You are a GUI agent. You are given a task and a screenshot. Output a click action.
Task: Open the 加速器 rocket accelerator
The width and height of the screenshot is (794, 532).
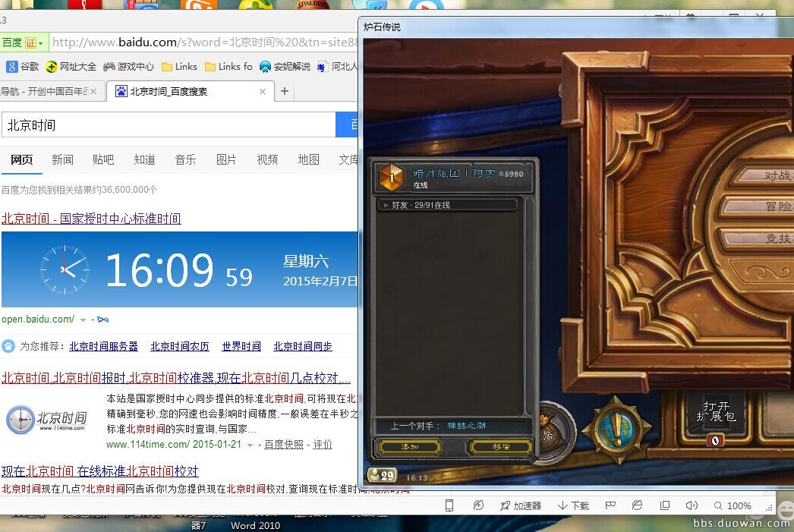click(521, 505)
